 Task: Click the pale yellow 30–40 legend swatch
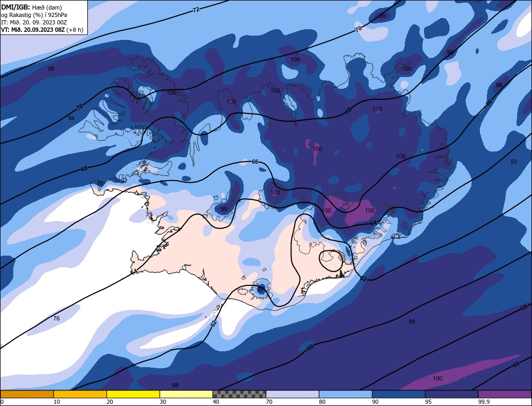click(x=186, y=394)
